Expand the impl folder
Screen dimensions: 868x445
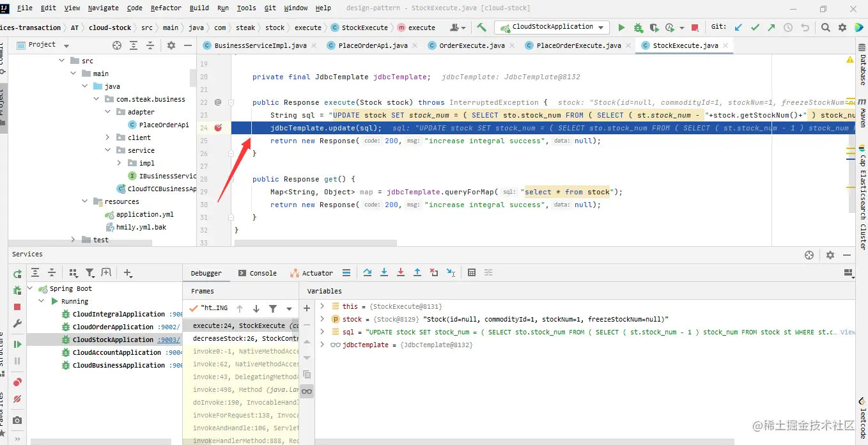click(x=119, y=163)
